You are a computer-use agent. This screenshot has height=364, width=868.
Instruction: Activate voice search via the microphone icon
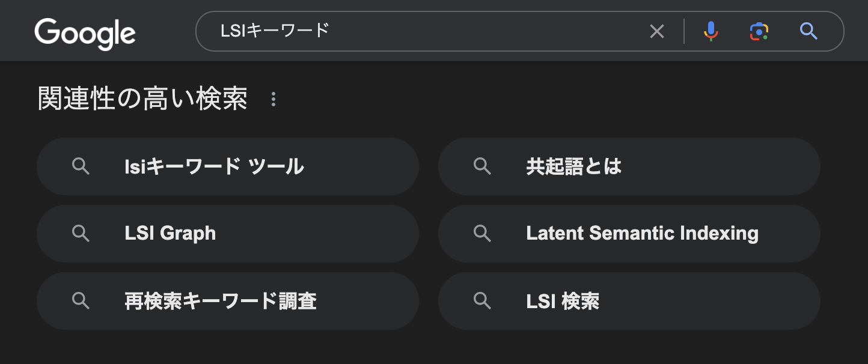click(x=711, y=31)
